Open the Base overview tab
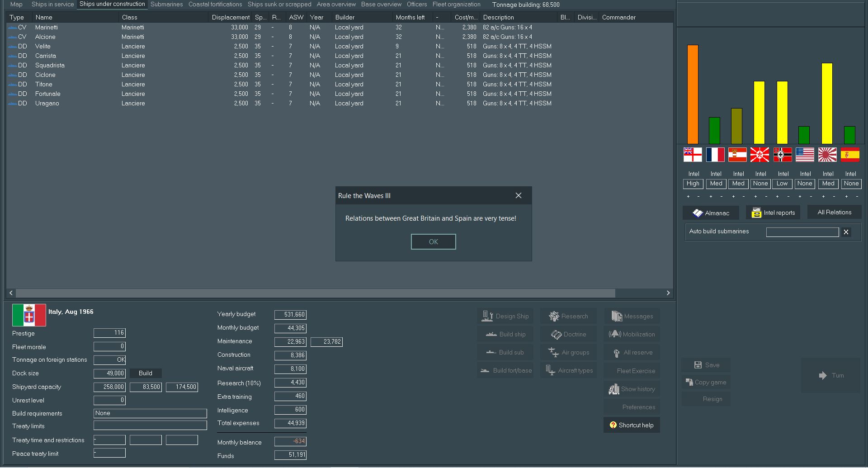This screenshot has width=868, height=468. [381, 4]
